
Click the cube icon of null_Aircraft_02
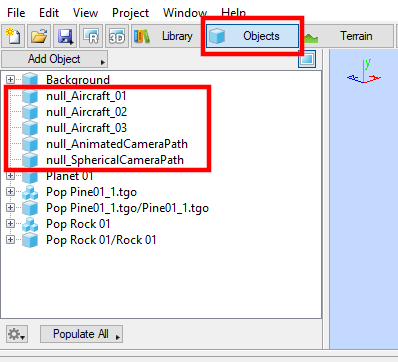tap(30, 112)
